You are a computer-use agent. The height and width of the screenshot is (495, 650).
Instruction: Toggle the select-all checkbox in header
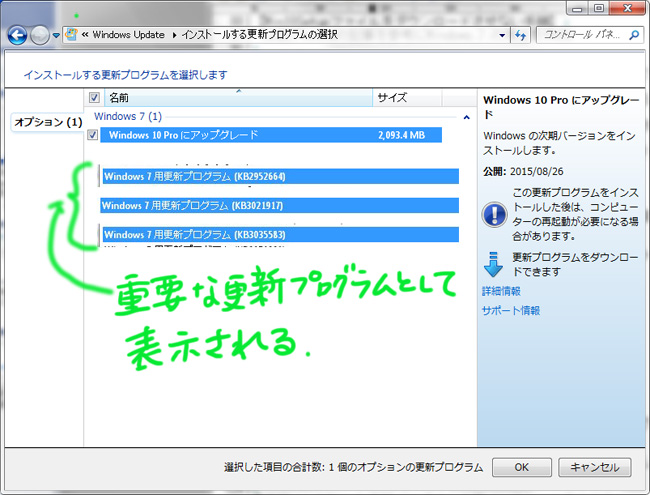pos(95,98)
